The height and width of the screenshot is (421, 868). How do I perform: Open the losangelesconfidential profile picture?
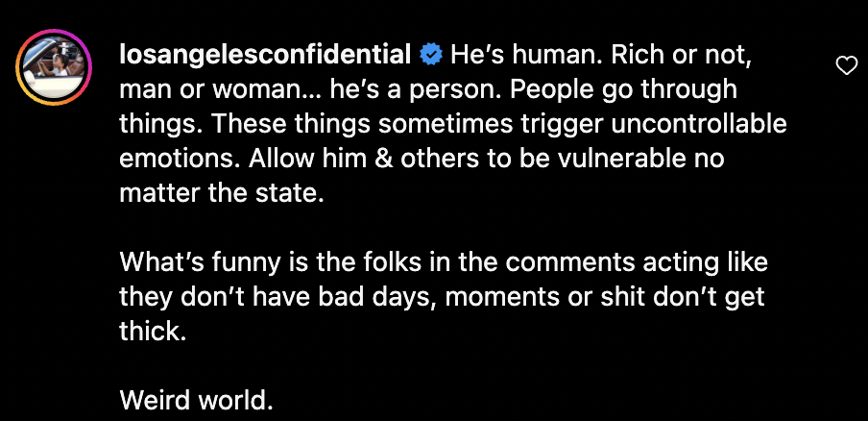[54, 67]
